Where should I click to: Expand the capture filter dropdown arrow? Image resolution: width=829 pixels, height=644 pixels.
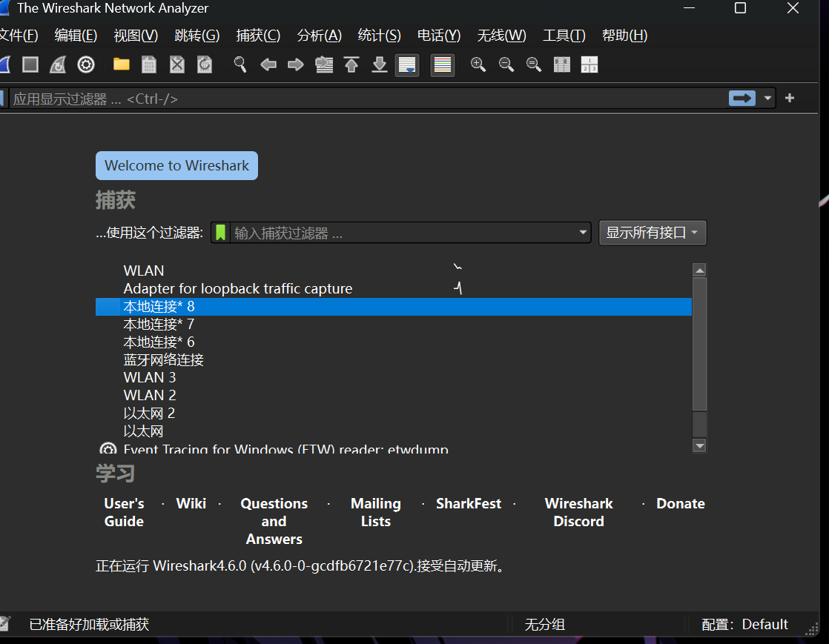coord(583,233)
